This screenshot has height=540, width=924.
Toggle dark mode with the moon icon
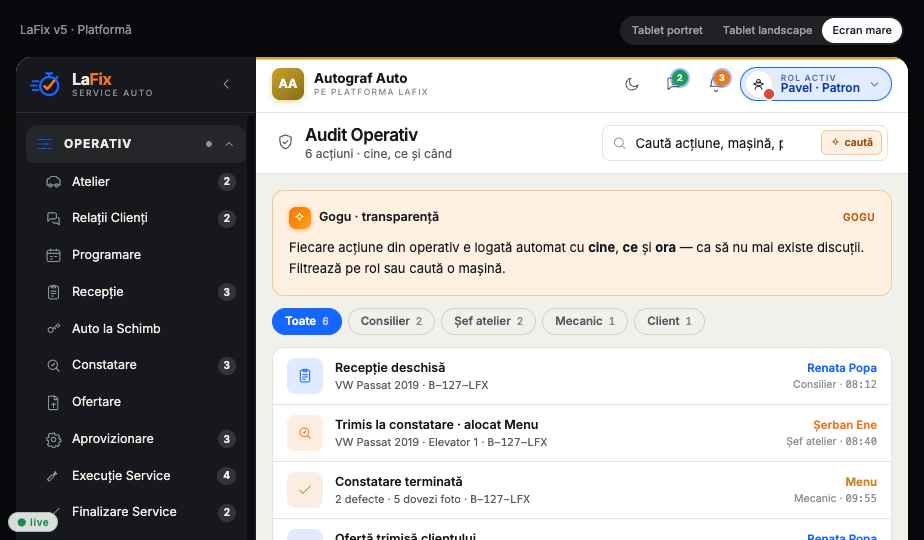pyautogui.click(x=632, y=84)
